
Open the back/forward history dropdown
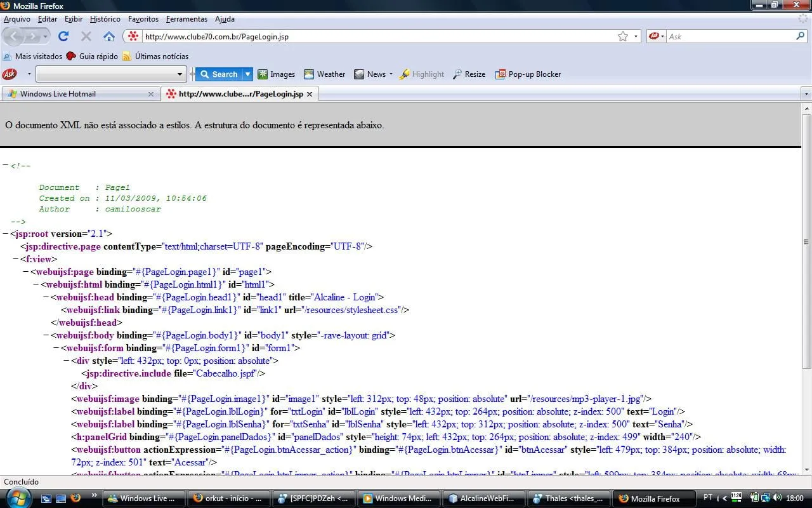(x=46, y=36)
